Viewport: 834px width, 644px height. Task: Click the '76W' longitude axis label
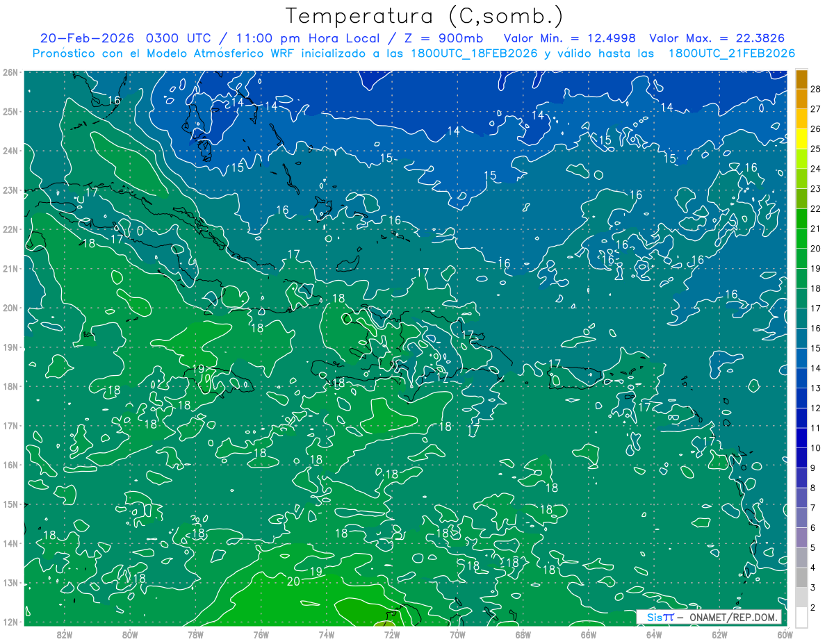pyautogui.click(x=261, y=634)
